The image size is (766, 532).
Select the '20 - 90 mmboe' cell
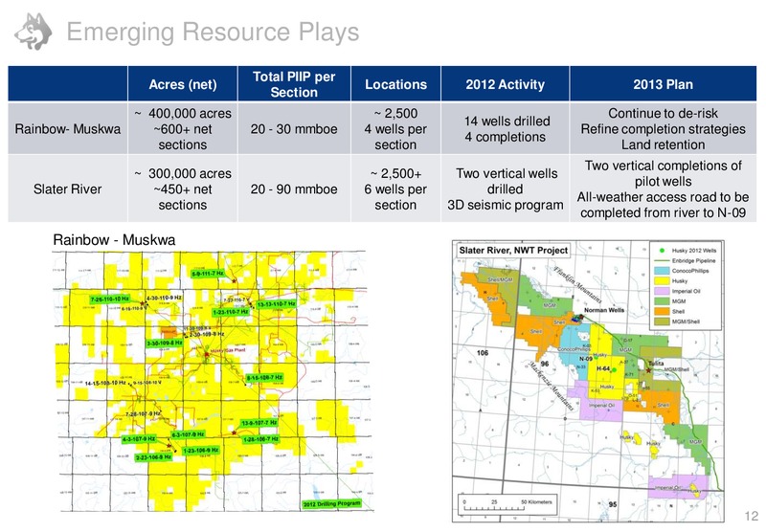pos(294,188)
